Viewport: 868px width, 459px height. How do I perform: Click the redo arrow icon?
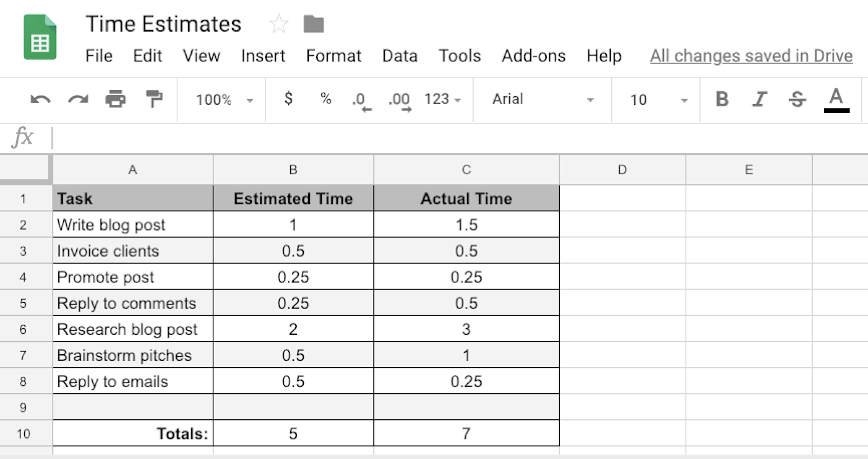[x=78, y=99]
